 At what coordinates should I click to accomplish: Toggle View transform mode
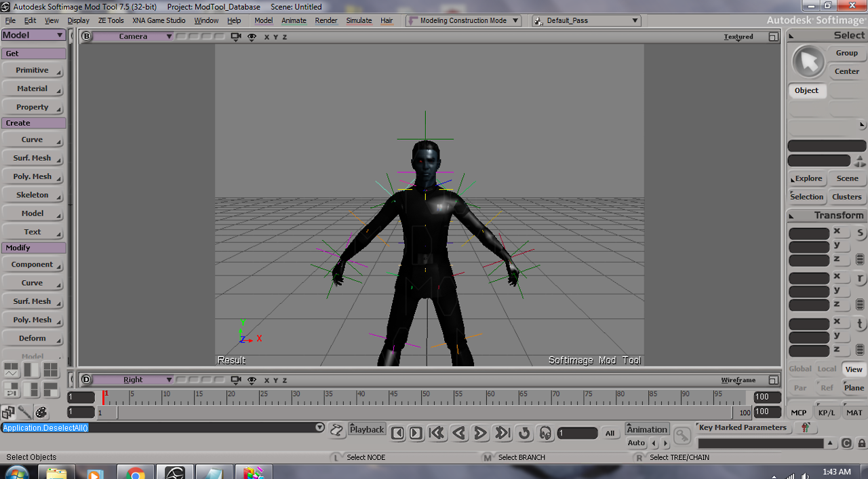pyautogui.click(x=854, y=369)
